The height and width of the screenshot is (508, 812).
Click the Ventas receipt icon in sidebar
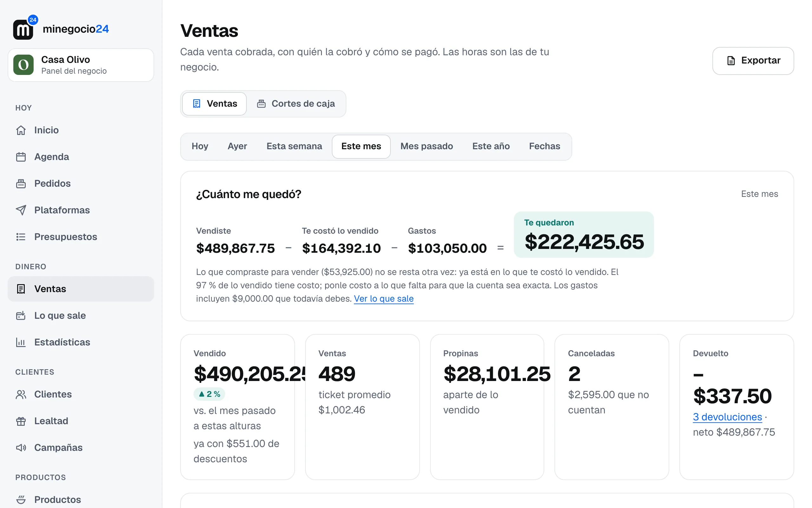tap(21, 289)
